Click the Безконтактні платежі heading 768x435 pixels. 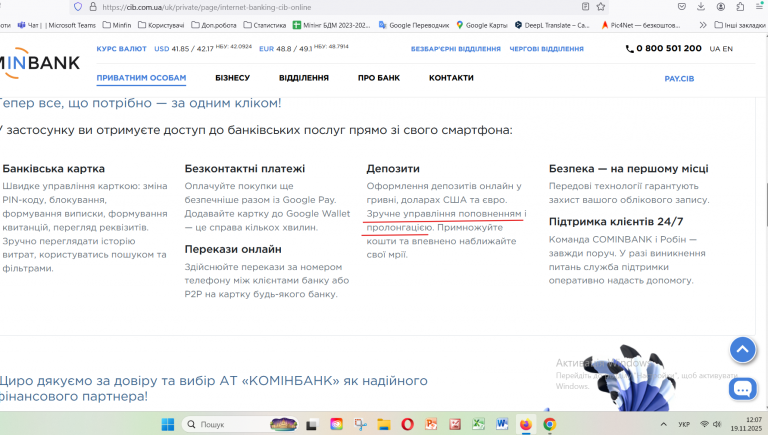click(x=245, y=169)
